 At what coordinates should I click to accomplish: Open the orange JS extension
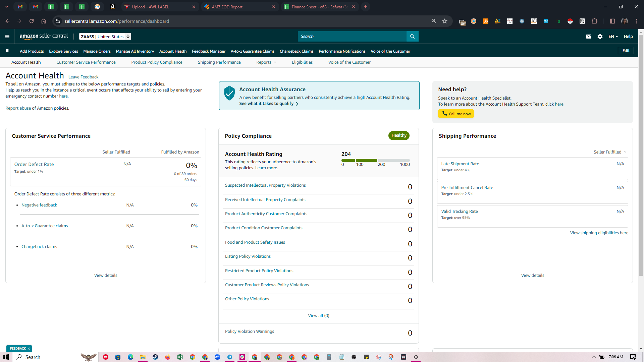[485, 21]
